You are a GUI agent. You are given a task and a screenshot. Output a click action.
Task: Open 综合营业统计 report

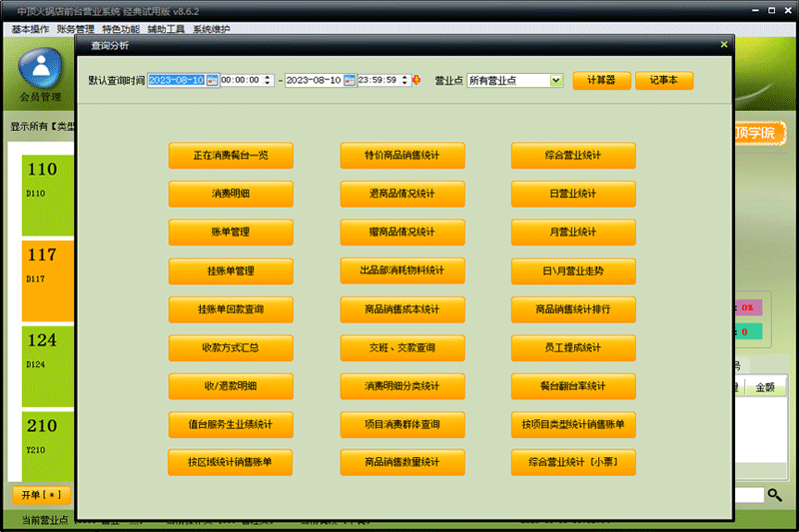point(573,156)
